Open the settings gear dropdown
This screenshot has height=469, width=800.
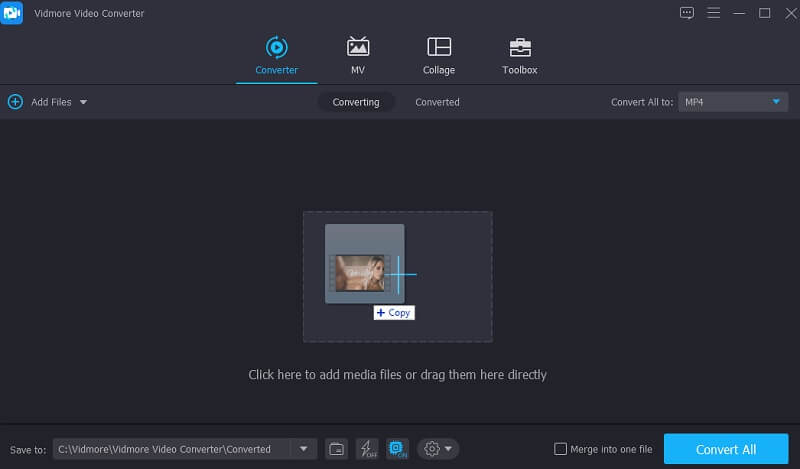(x=438, y=449)
